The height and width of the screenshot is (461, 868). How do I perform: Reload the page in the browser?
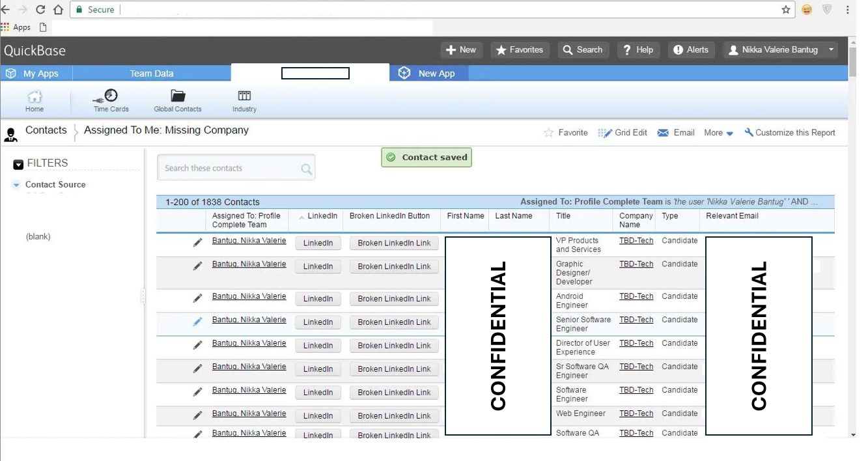pyautogui.click(x=40, y=10)
